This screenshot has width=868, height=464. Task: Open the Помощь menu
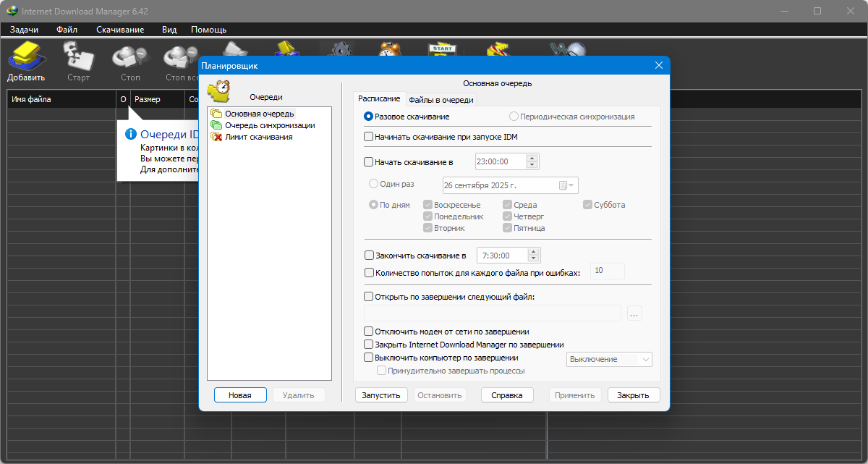208,30
